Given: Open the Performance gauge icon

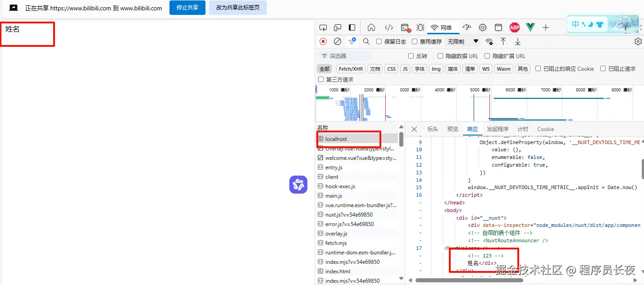Looking at the screenshot, I should tap(467, 27).
